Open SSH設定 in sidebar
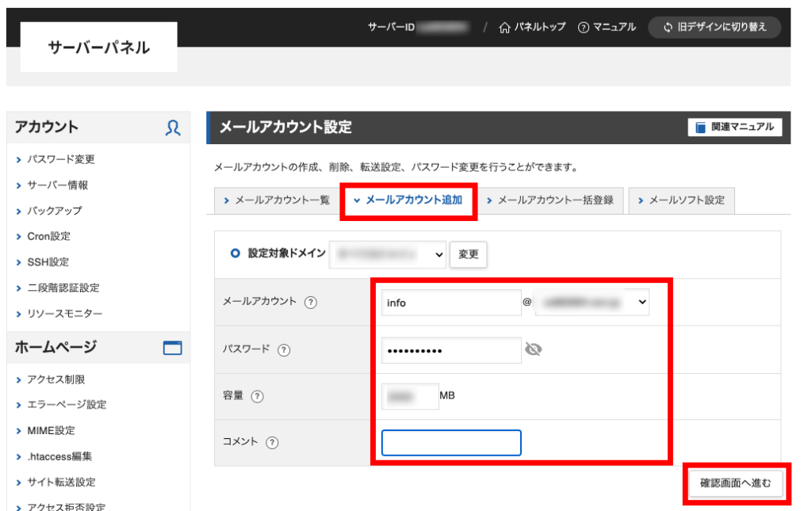 click(48, 262)
